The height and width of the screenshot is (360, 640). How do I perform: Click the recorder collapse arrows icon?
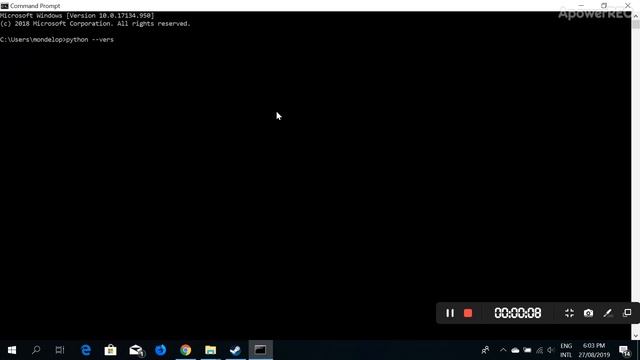point(569,313)
